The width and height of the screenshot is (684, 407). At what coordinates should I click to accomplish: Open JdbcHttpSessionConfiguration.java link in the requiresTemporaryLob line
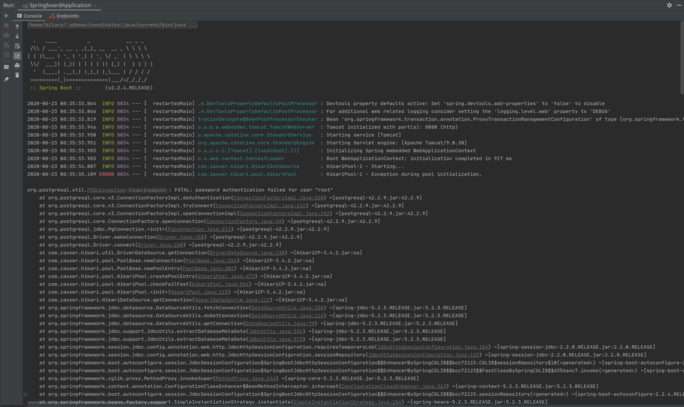click(432, 347)
